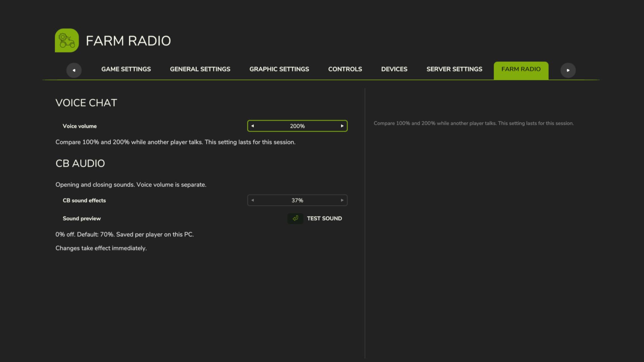Click the Farm Radio page title

128,41
